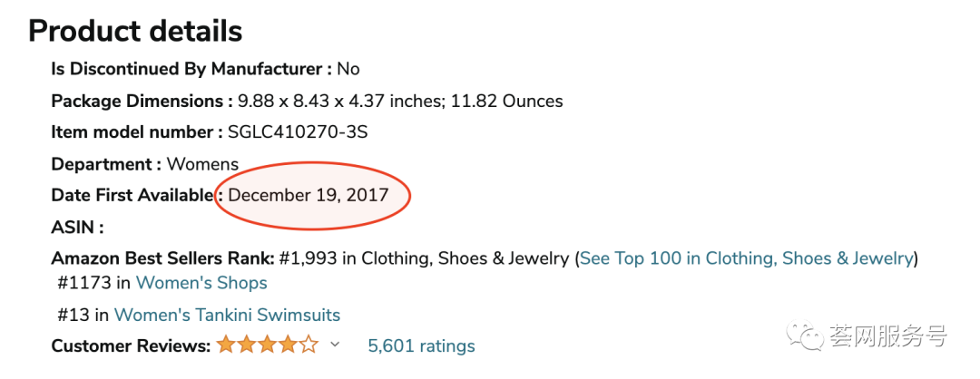This screenshot has height=379, width=980.
Task: Expand the chevron beside the star rating
Action: pyautogui.click(x=335, y=345)
